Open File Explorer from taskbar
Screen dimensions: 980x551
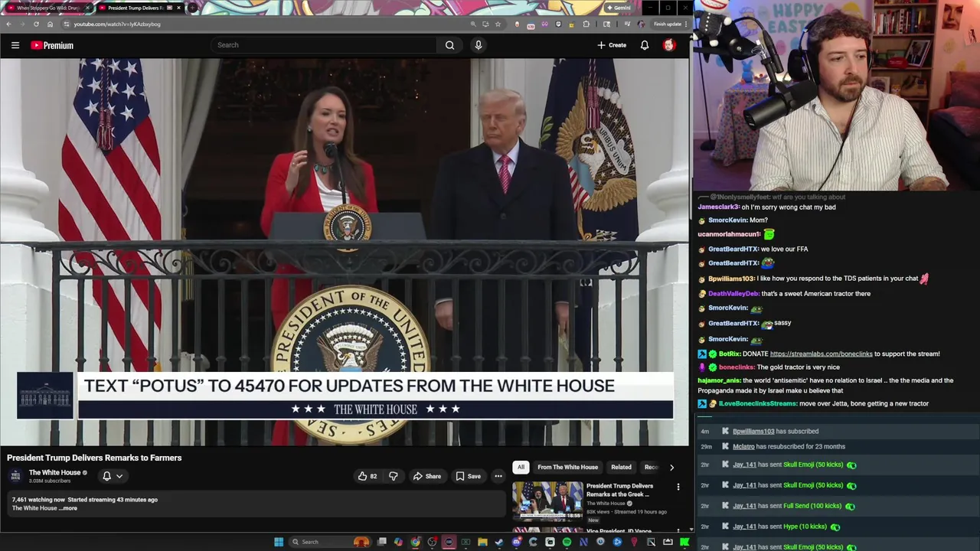[x=482, y=542]
